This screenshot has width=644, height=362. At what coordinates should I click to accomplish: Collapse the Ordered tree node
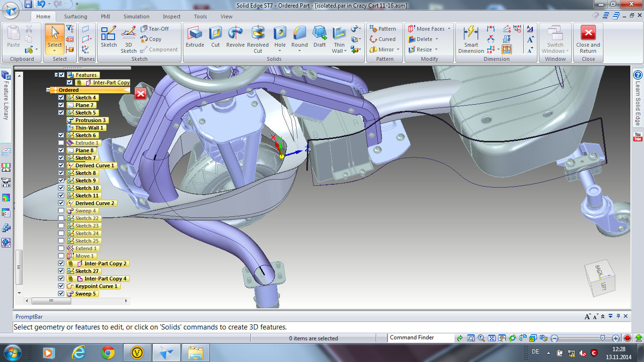coord(48,90)
